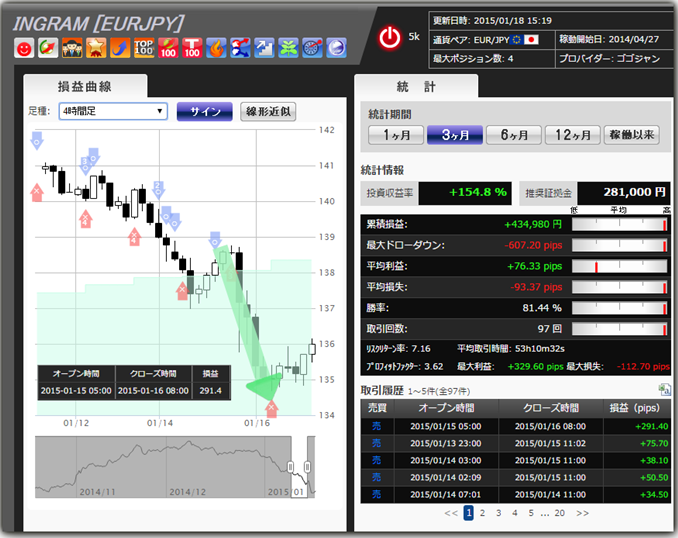Screen dimensions: 678x538
Task: Click trade row with +291.40 pips
Action: click(515, 426)
